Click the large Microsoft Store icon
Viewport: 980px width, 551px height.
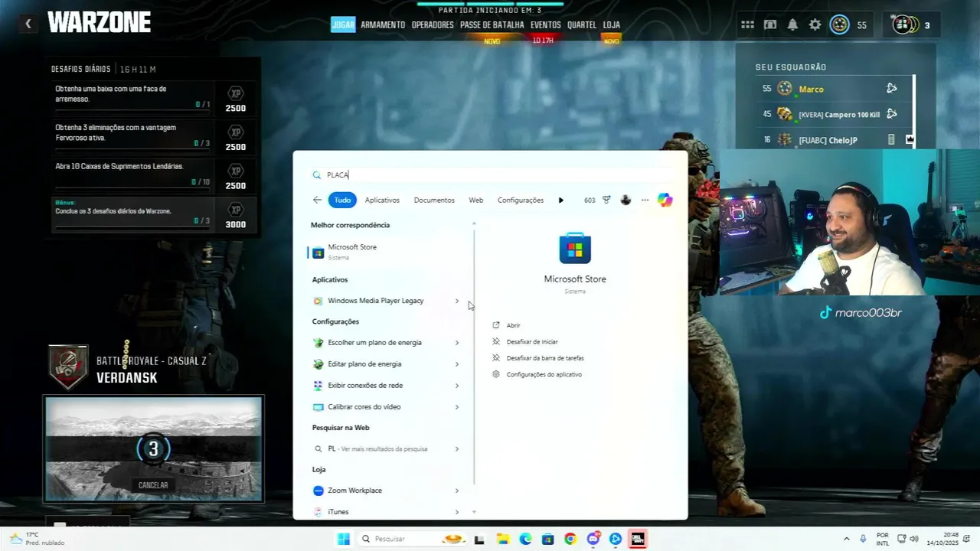point(575,249)
